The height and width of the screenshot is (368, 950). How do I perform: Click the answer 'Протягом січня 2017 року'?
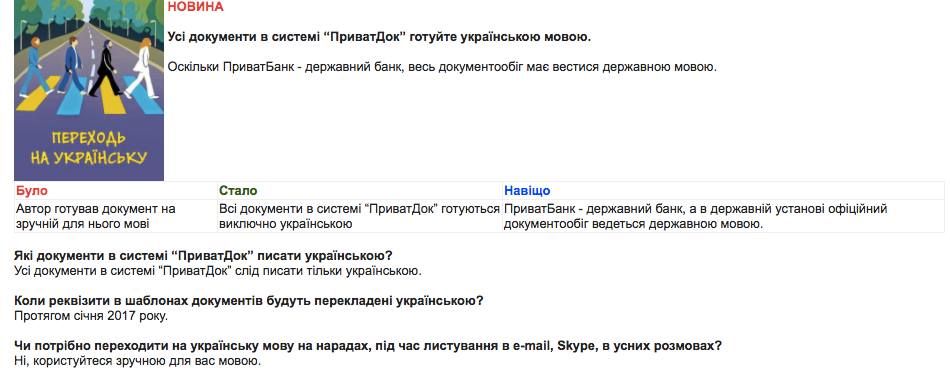[91, 316]
